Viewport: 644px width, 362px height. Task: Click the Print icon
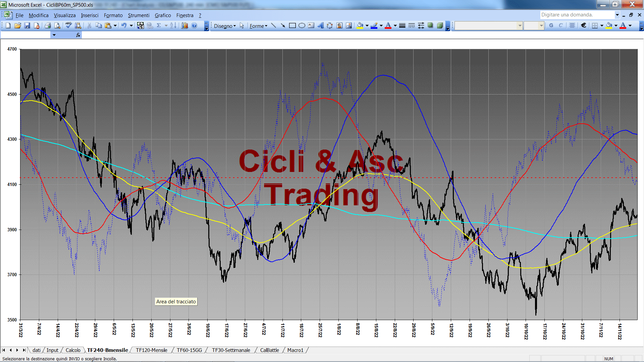(48, 25)
